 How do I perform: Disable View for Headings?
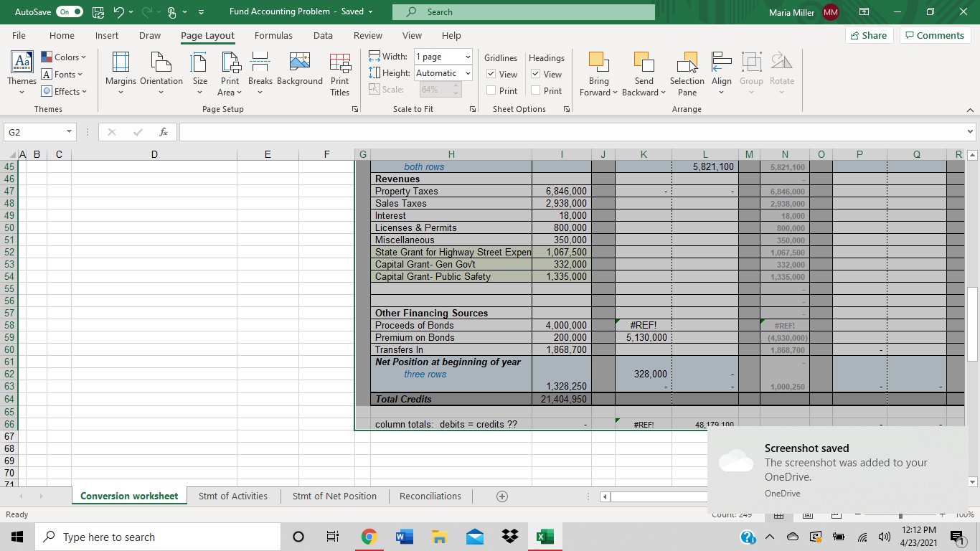[535, 74]
